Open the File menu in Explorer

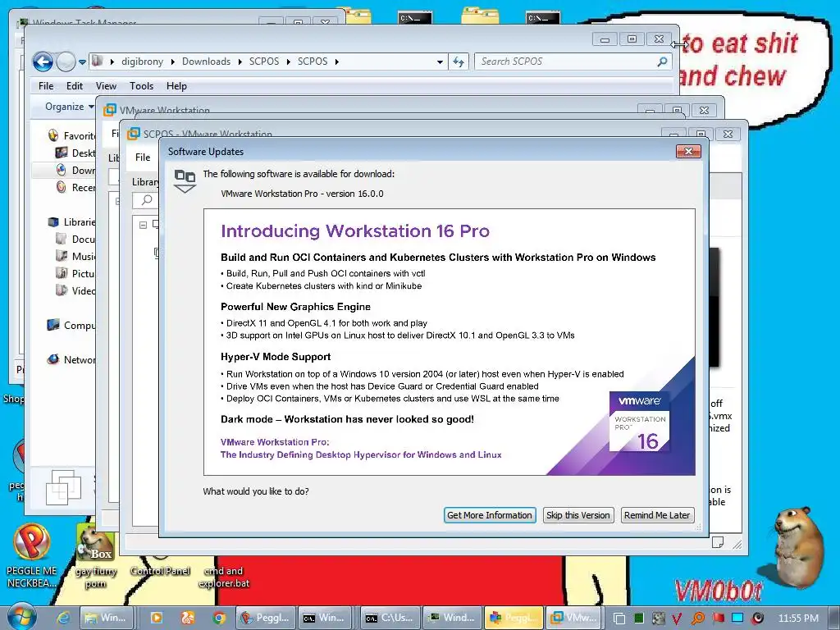coord(46,85)
